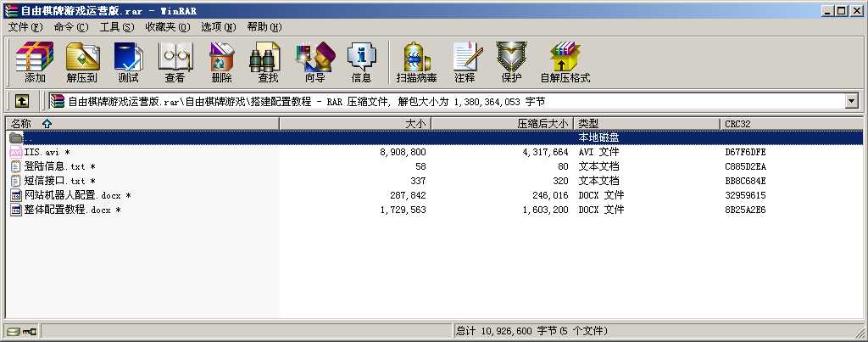Image resolution: width=868 pixels, height=342 pixels.
Task: Click the 登陆信息.txt file icon
Action: pyautogui.click(x=15, y=166)
